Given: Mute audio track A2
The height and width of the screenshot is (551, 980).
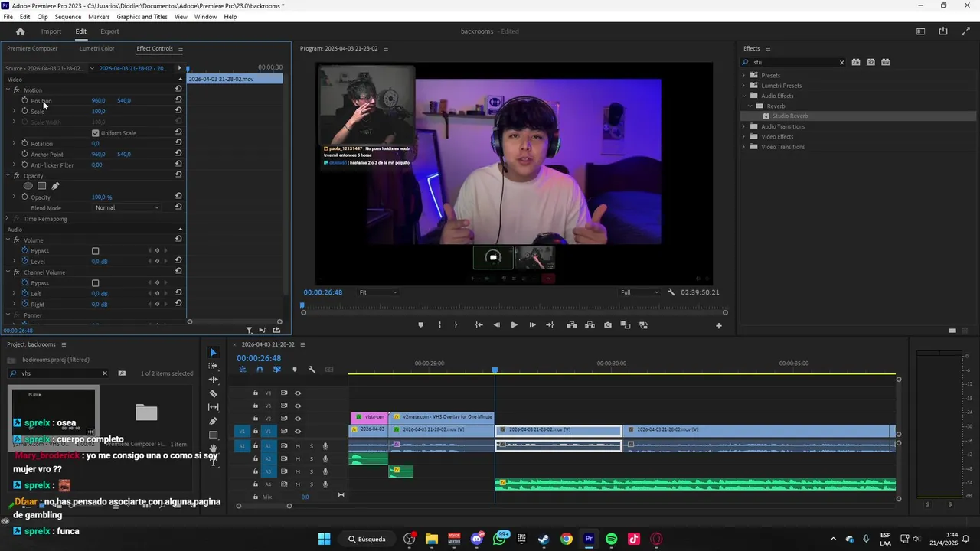Looking at the screenshot, I should pyautogui.click(x=298, y=458).
